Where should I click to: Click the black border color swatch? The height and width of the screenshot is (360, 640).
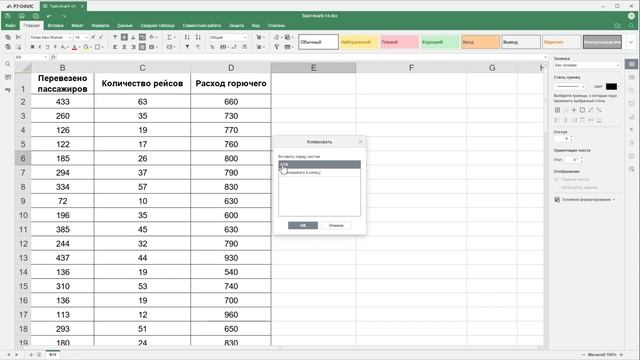pyautogui.click(x=611, y=87)
